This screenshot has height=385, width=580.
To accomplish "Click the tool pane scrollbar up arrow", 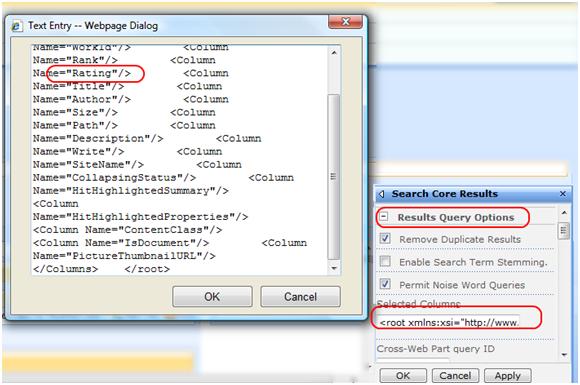I will 564,213.
